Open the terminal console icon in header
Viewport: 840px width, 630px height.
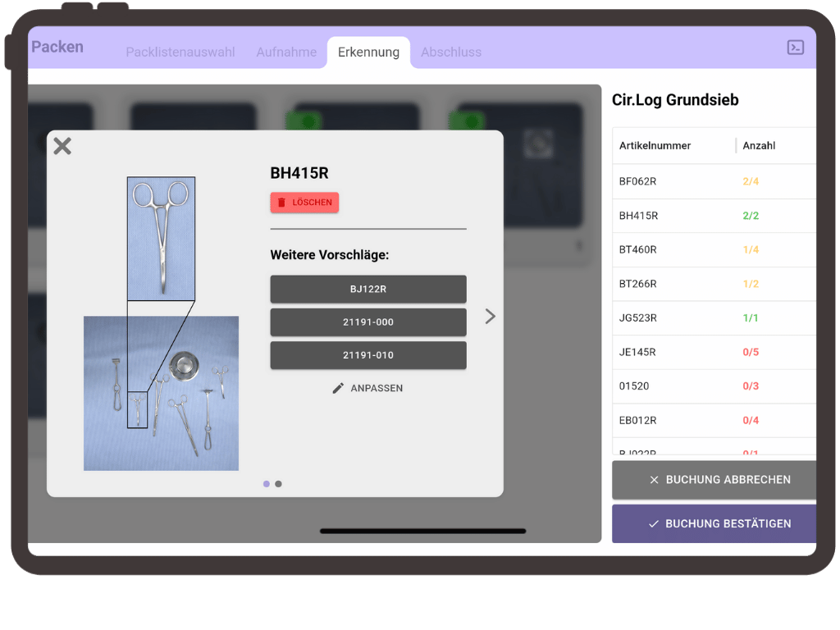[795, 48]
